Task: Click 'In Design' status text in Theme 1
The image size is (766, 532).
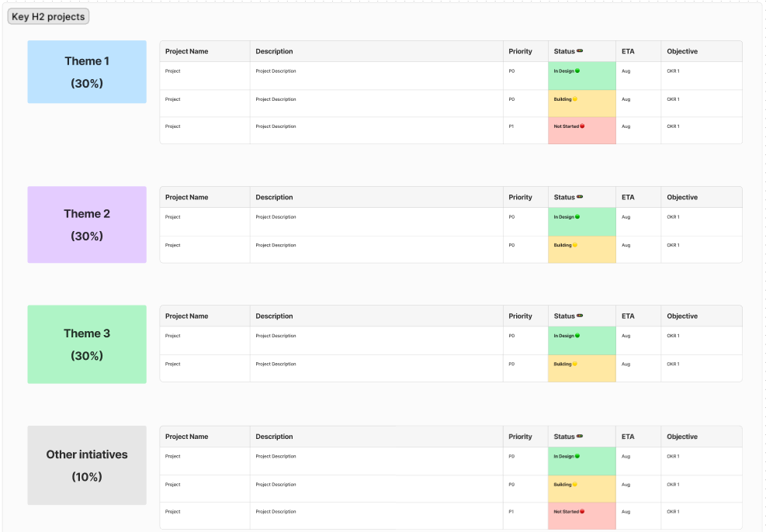Action: click(x=563, y=71)
